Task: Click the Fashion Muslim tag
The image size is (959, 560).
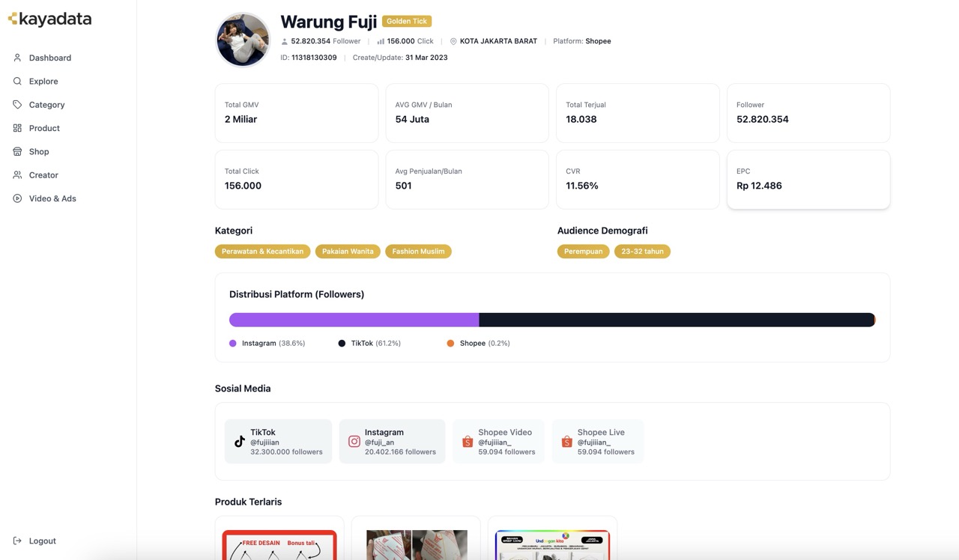Action: click(418, 252)
